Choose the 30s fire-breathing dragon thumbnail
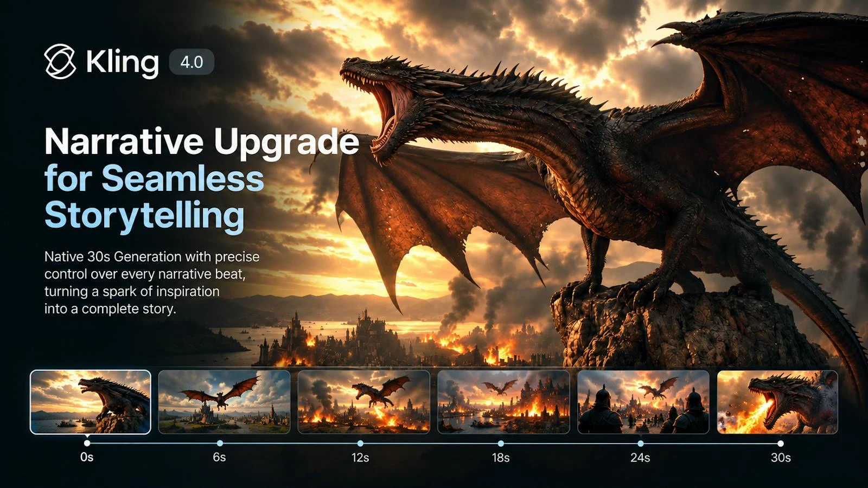Viewport: 868px width, 488px height. click(777, 402)
